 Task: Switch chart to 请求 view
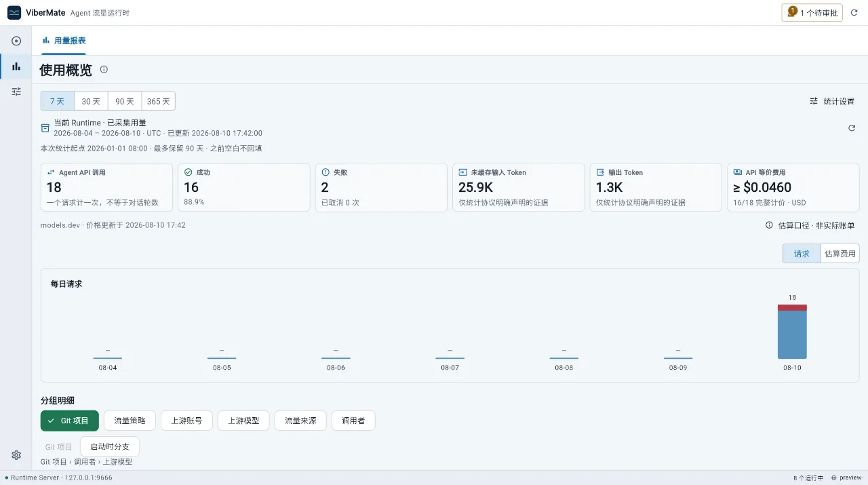[802, 254]
